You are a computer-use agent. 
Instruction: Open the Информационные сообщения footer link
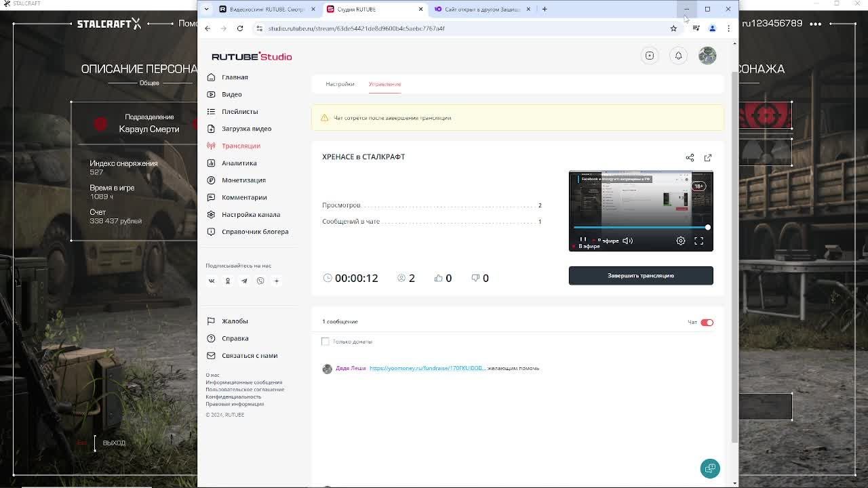pyautogui.click(x=244, y=382)
